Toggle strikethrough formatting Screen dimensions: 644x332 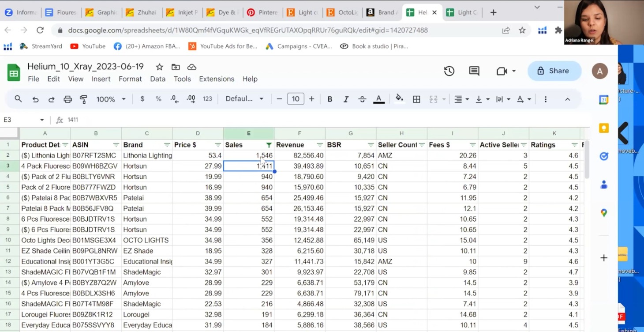click(x=362, y=99)
